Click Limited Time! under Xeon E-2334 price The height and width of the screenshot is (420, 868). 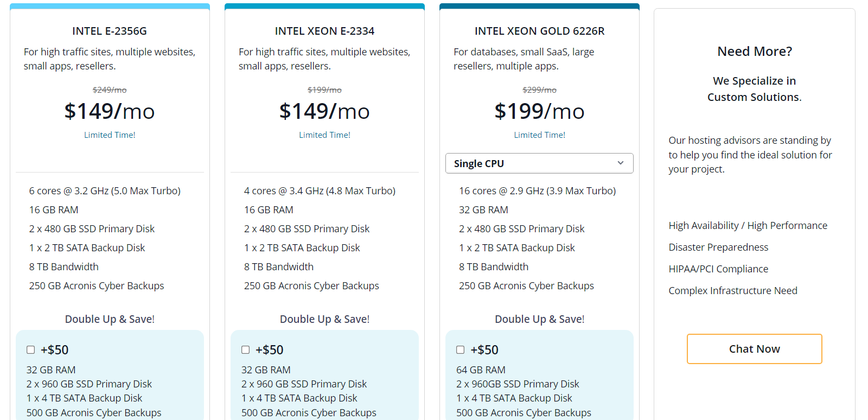[x=324, y=135]
